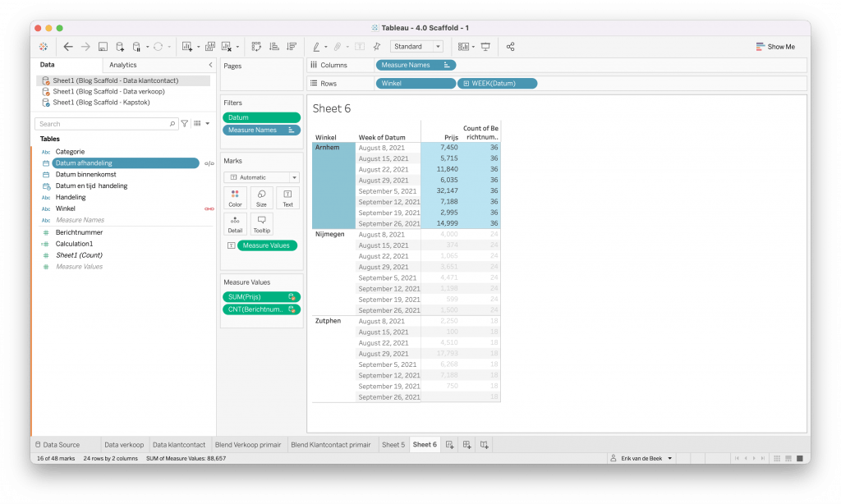Viewport: 841px width, 504px height.
Task: Toggle the link icon beside Datum afhandeling
Action: (209, 163)
